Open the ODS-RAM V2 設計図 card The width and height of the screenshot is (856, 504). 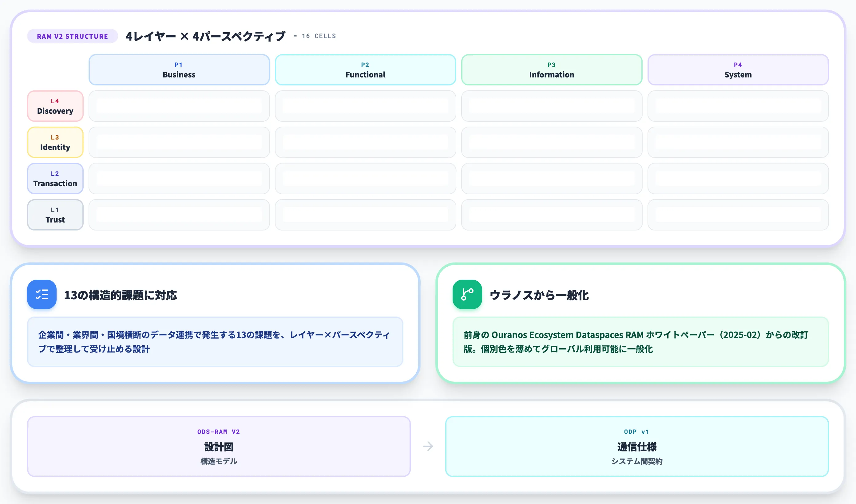click(219, 446)
